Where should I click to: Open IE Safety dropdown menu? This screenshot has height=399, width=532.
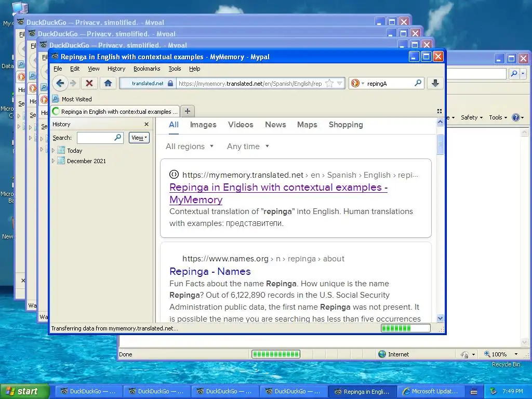tap(472, 117)
